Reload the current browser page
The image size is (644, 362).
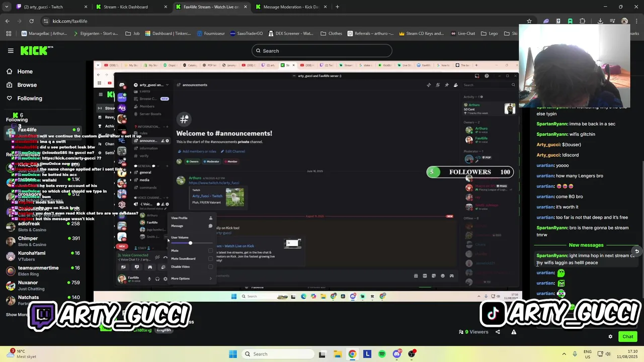31,21
